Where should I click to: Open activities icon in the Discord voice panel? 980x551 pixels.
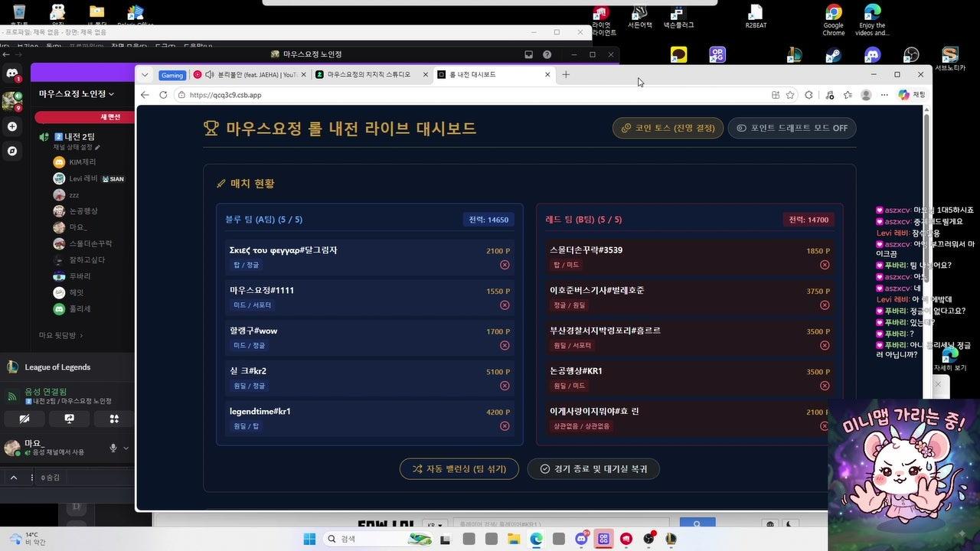pos(114,419)
